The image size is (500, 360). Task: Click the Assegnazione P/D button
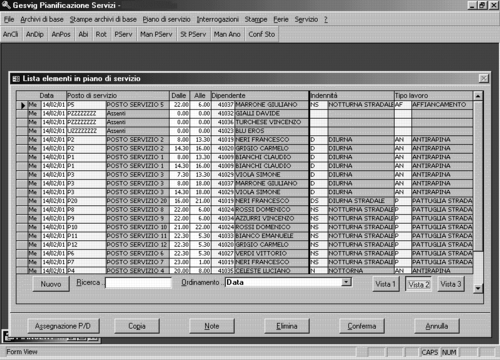click(63, 326)
